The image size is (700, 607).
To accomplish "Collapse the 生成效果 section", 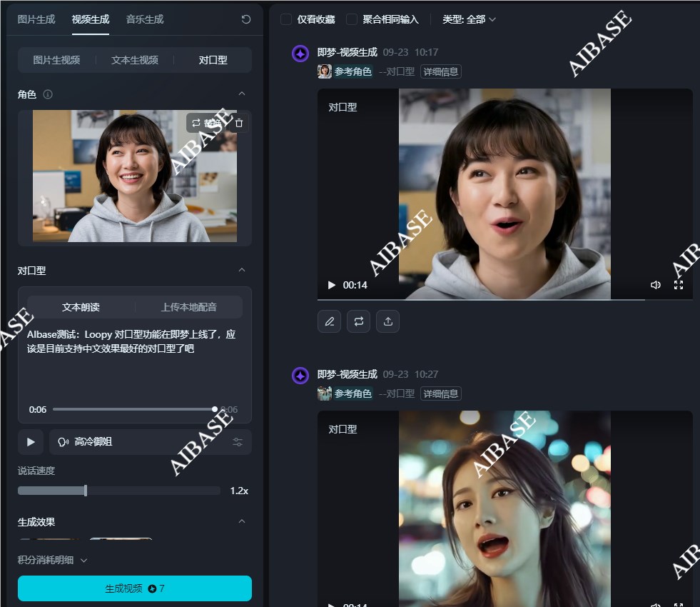I will point(242,522).
